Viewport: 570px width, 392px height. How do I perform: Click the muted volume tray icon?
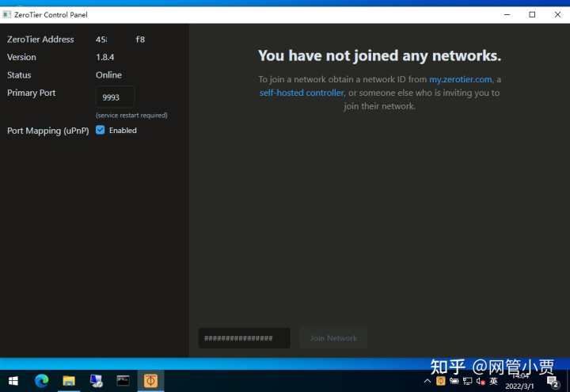(481, 381)
